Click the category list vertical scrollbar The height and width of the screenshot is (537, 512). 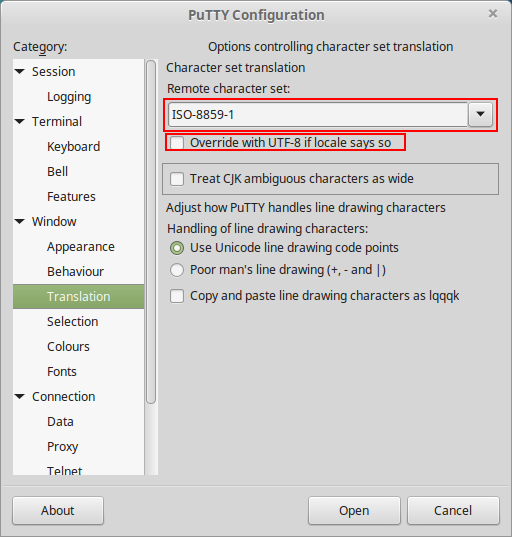click(151, 232)
